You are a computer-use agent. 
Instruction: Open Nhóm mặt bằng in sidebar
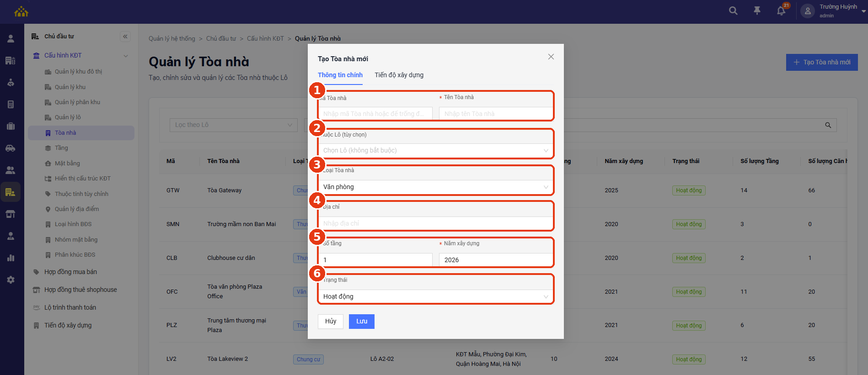click(x=76, y=240)
